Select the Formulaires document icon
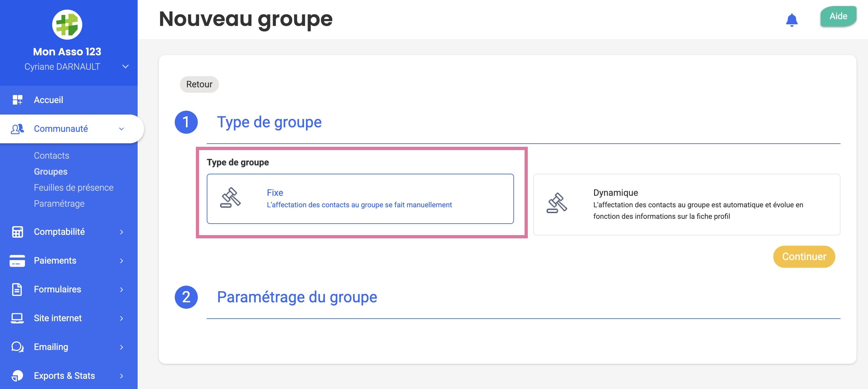 tap(17, 289)
